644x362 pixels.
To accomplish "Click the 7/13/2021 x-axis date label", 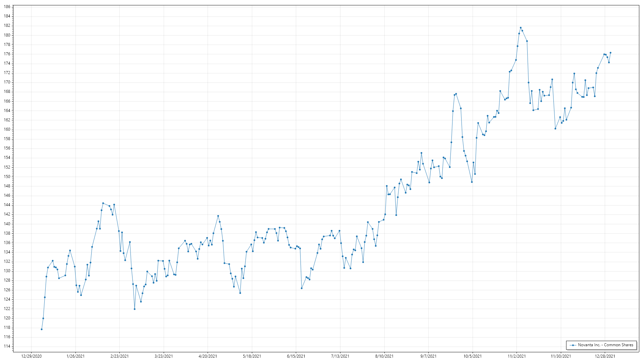I will point(340,356).
